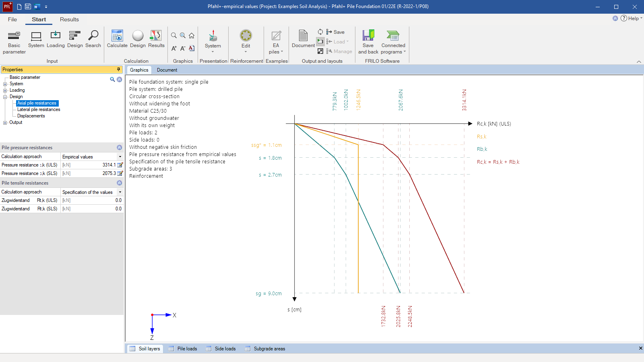Click the save disk icon in title bar

pos(28,6)
